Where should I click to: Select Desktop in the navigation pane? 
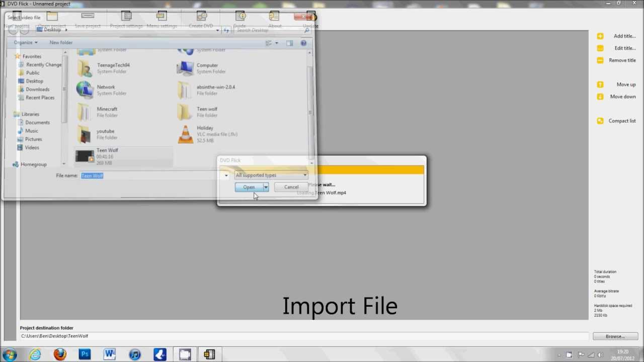click(x=34, y=81)
